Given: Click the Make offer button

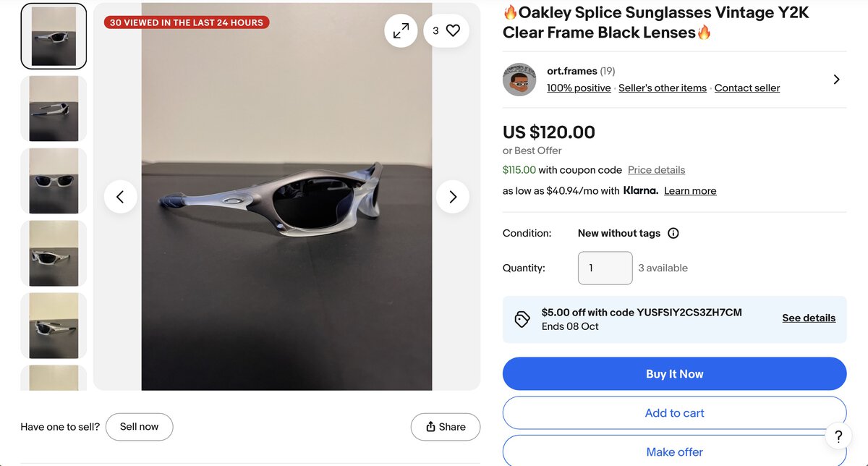Looking at the screenshot, I should click(x=674, y=452).
